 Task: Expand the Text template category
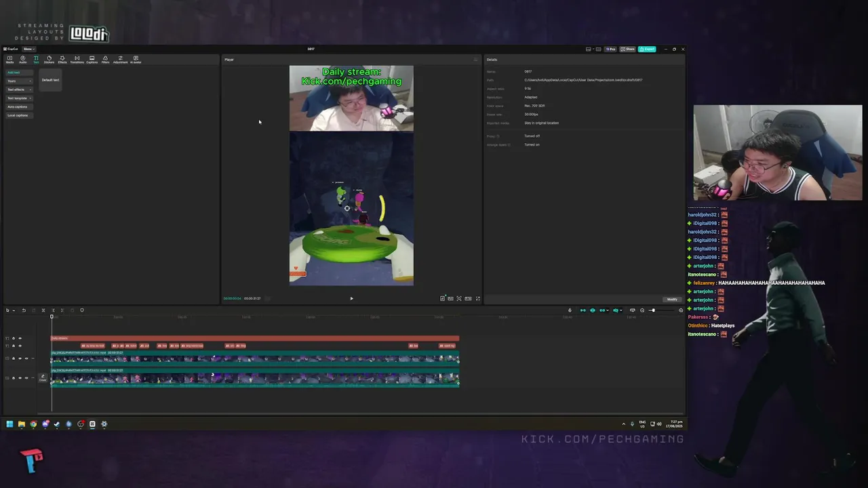pyautogui.click(x=19, y=98)
